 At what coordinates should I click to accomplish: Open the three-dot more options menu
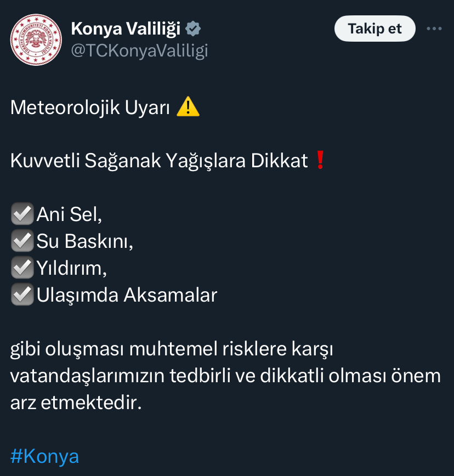click(434, 29)
